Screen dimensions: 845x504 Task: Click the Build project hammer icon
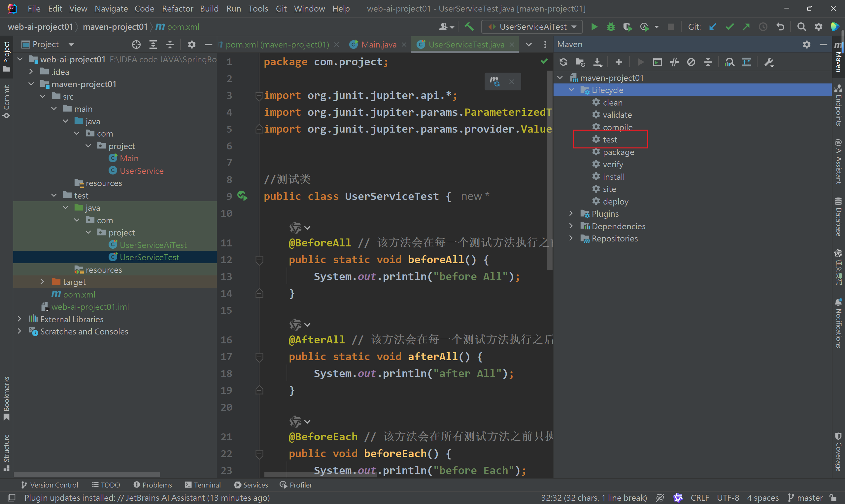[469, 27]
